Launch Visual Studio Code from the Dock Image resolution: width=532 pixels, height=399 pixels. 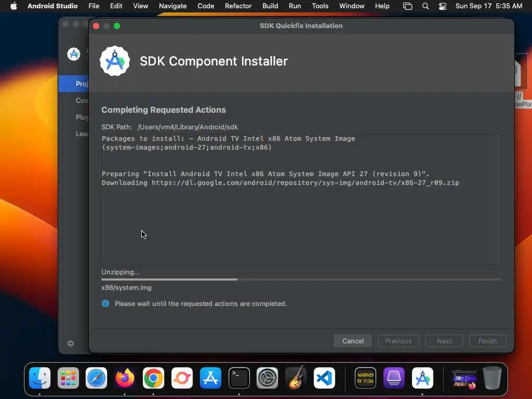click(324, 378)
